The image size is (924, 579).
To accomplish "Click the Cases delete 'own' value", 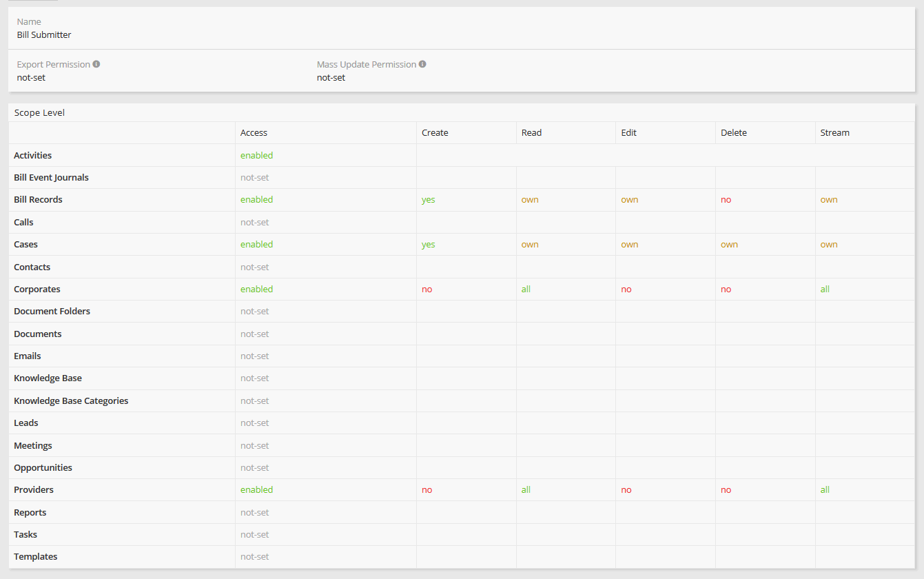I will click(729, 245).
